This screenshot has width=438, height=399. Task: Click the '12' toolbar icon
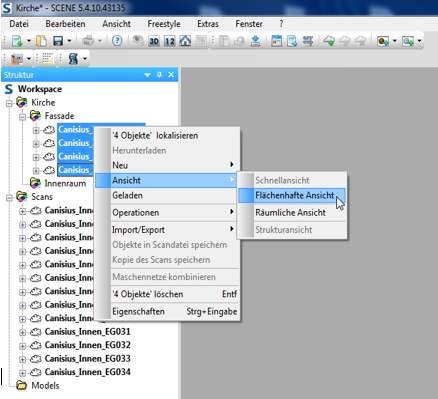click(170, 41)
